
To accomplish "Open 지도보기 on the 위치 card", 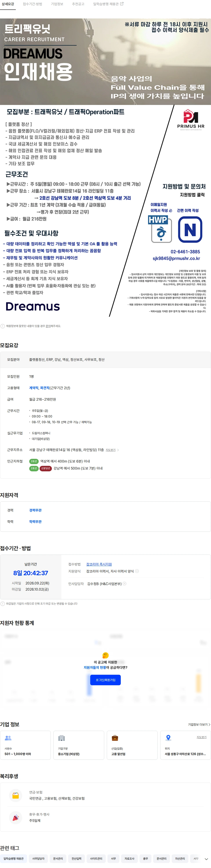I will [x=202, y=737].
